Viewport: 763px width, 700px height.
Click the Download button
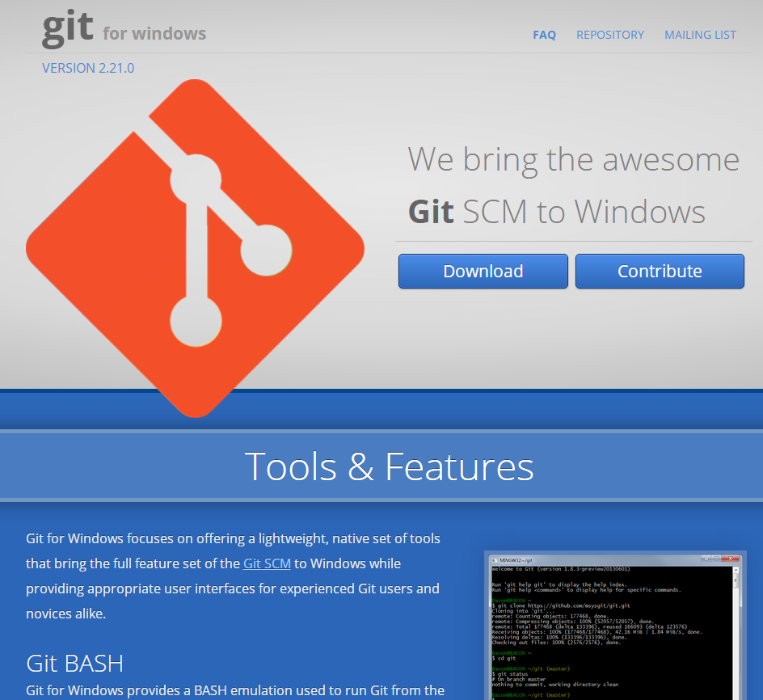(483, 271)
